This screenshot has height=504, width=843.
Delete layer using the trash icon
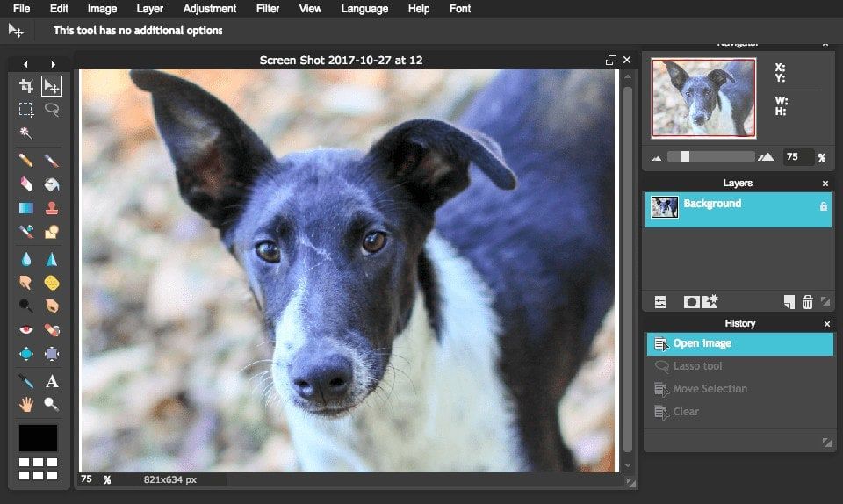[808, 302]
